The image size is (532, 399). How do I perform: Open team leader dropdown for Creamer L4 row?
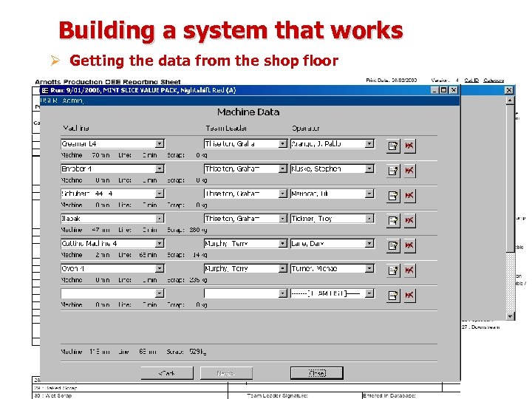tap(282, 144)
